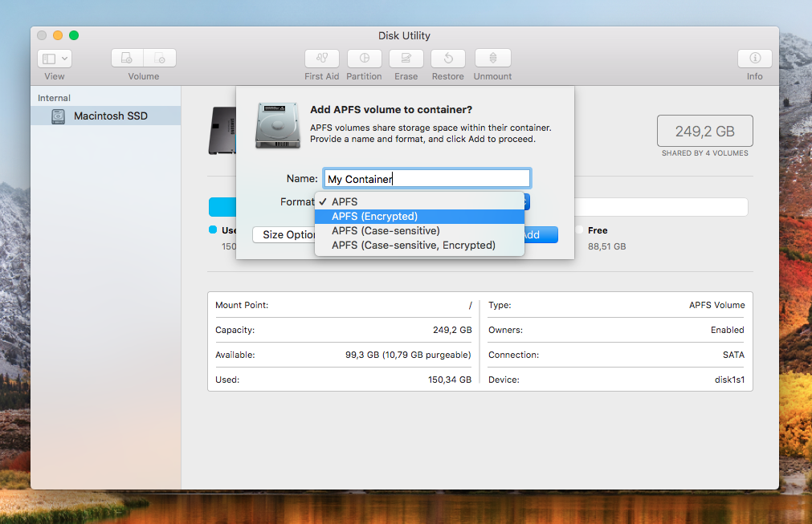Click the add volume icon
Viewport: 812px width, 524px height.
127,59
